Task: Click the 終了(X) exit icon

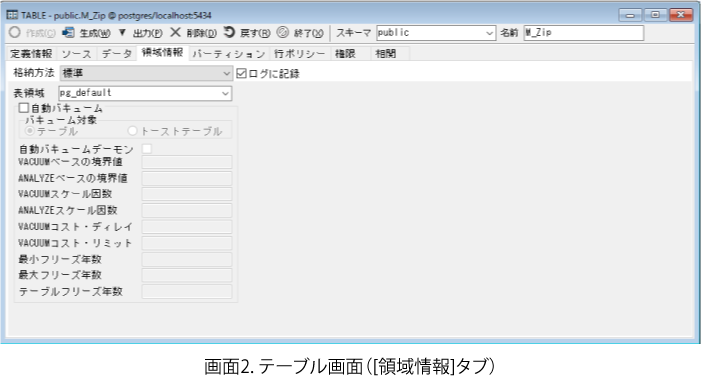Action: [x=283, y=32]
